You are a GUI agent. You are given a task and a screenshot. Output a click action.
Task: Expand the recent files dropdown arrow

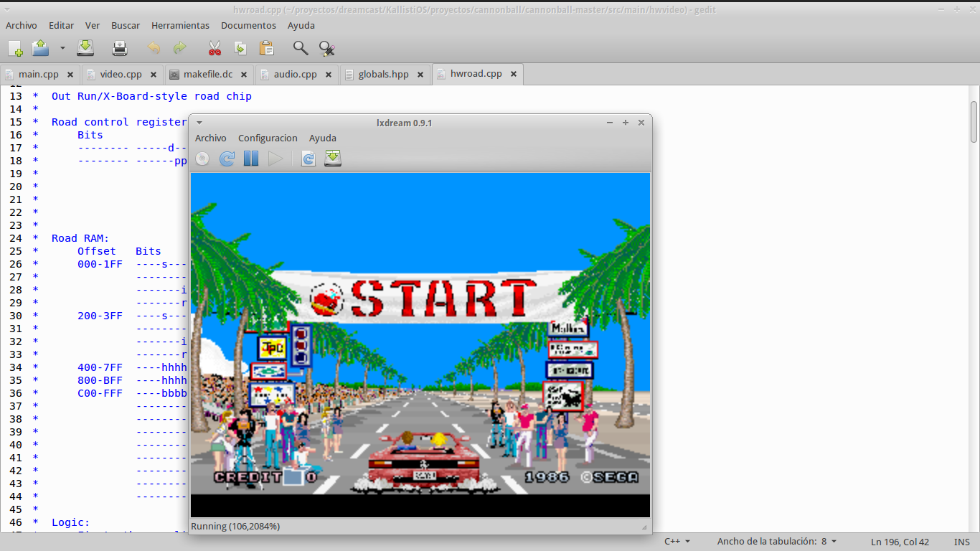62,48
